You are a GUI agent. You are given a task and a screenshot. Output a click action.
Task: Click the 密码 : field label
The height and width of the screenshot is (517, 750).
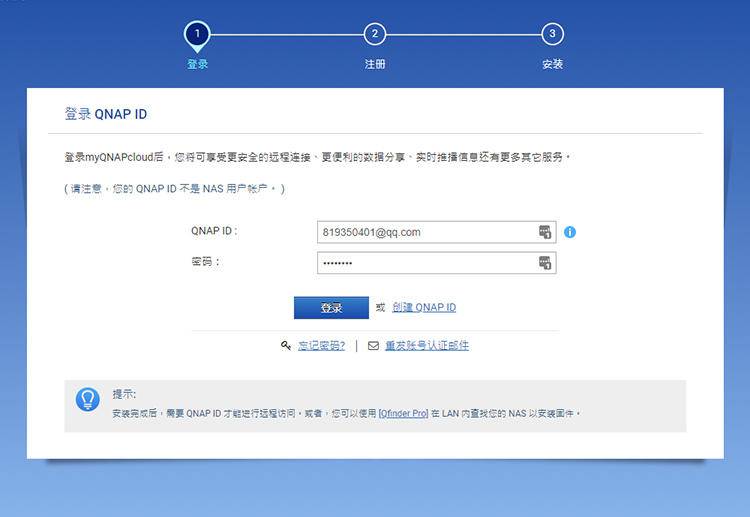[206, 262]
